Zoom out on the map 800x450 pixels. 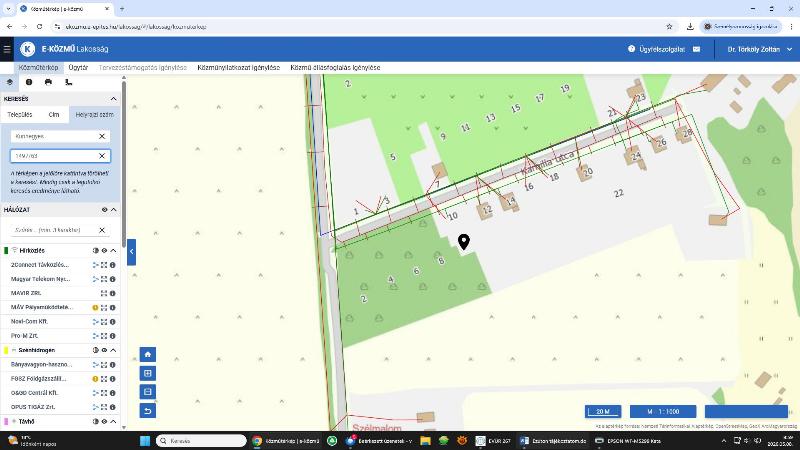coord(148,392)
